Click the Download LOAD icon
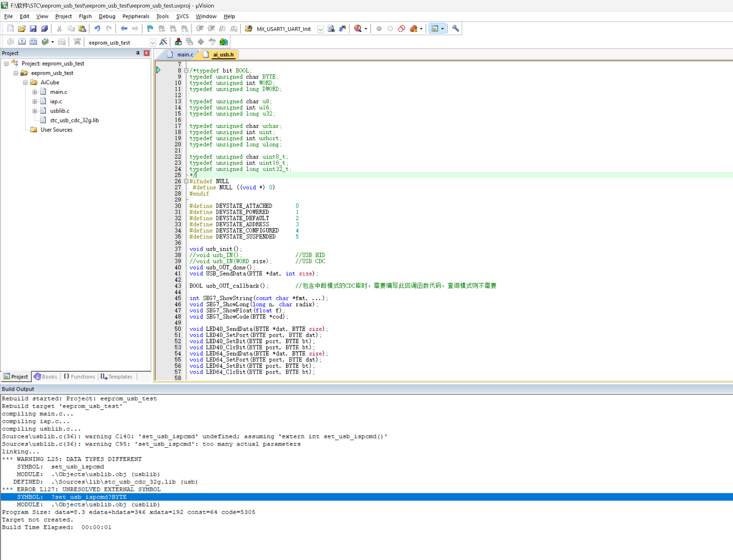The width and height of the screenshot is (733, 560). 77,42
